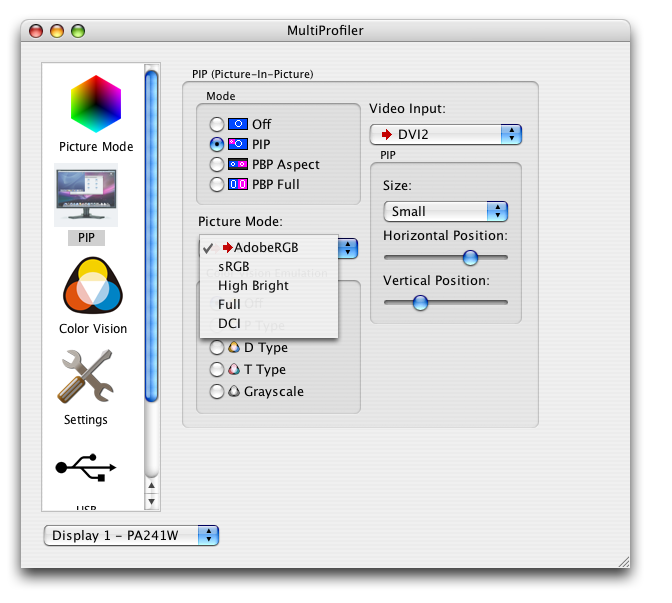
Task: Click the blue Off mode icon
Action: pos(238,124)
